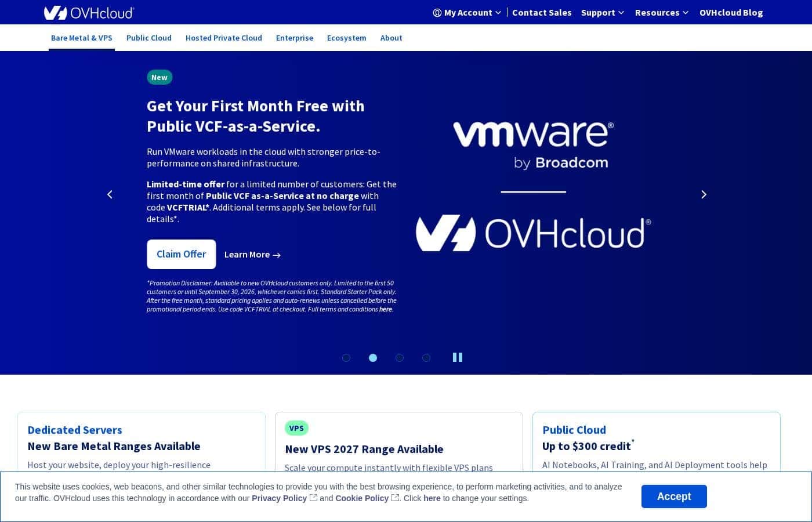This screenshot has height=522, width=812.
Task: Select the fourth carousel dot
Action: pos(426,358)
